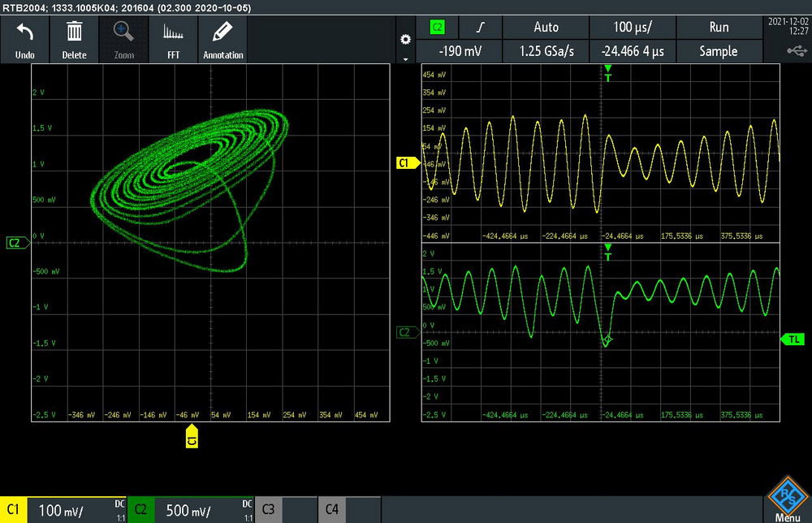
Task: Click the -224.4664 µs label in lower diagram
Action: (x=565, y=415)
